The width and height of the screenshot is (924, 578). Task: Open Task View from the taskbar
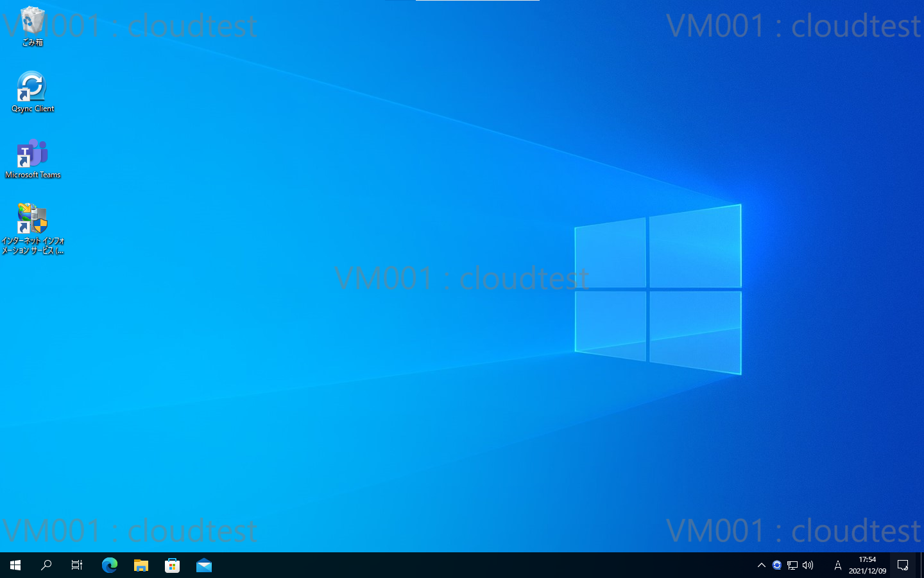click(77, 565)
